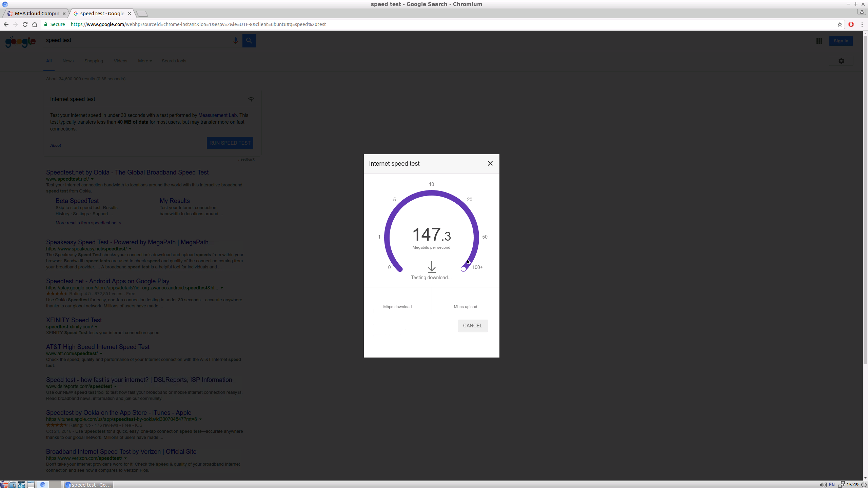The width and height of the screenshot is (868, 488).
Task: Expand the More search filter dropdown
Action: click(x=145, y=61)
